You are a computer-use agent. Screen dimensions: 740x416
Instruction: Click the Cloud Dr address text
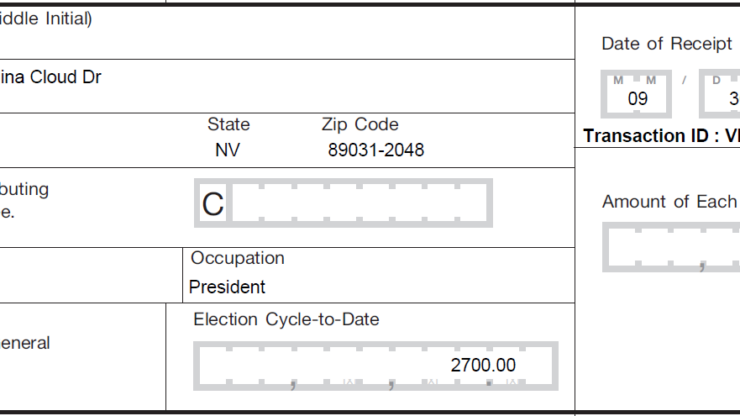pos(50,77)
